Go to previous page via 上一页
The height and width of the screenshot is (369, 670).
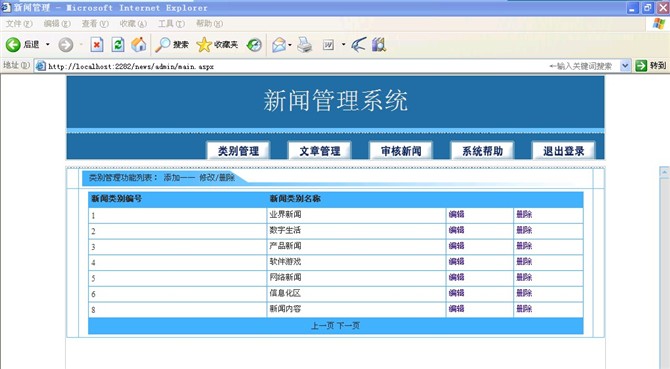323,326
